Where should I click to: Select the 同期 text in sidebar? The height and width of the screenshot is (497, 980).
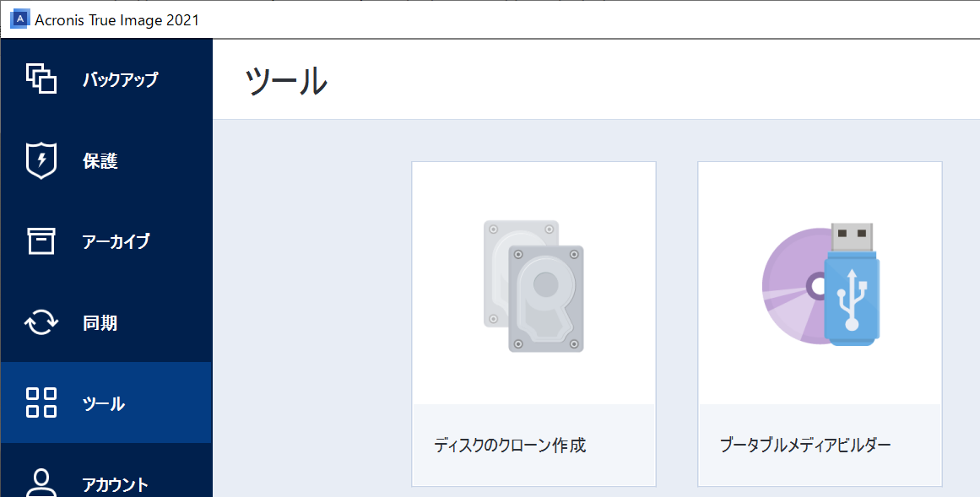(x=100, y=323)
